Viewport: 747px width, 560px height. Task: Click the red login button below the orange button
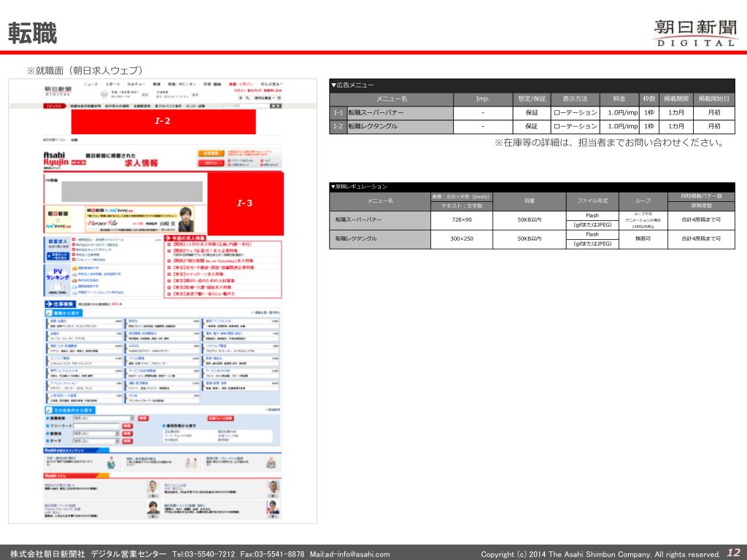tap(211, 163)
